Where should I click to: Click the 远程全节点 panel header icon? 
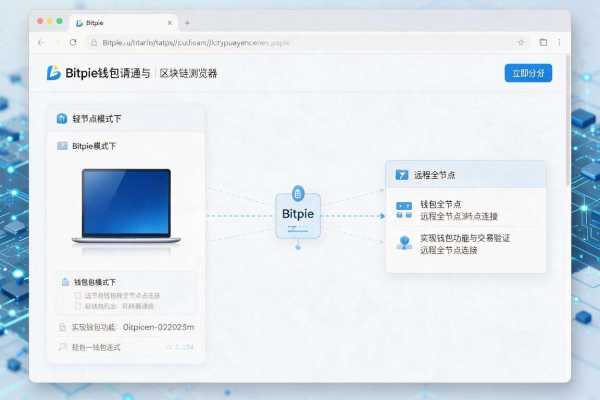401,175
